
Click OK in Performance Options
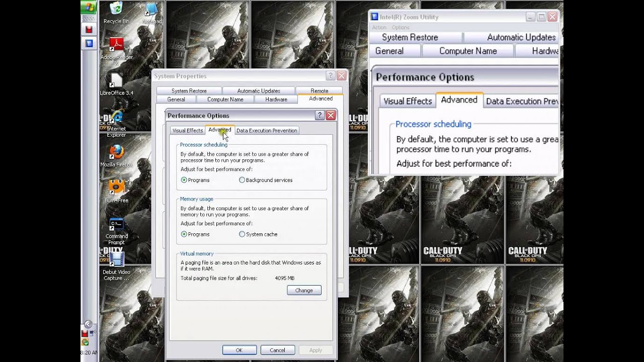point(239,350)
